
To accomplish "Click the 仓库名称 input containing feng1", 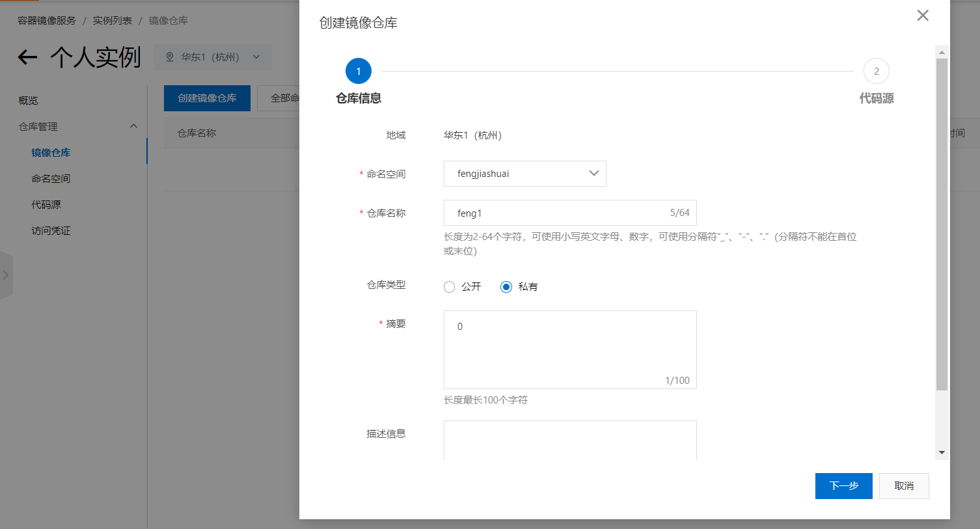I will [570, 213].
